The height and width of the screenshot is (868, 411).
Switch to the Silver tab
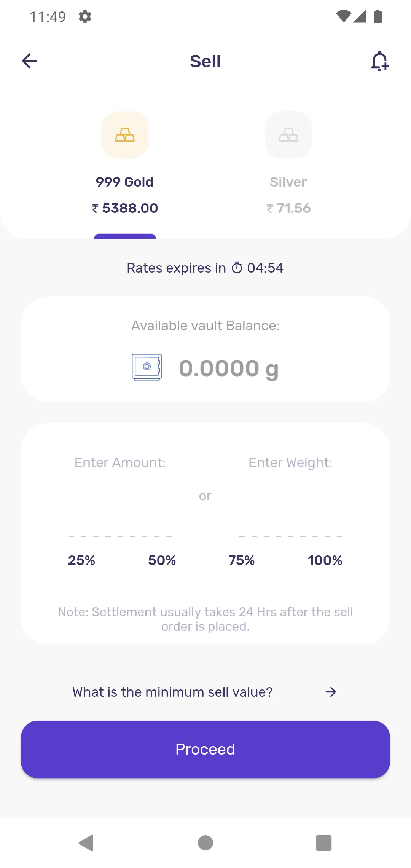pos(288,182)
